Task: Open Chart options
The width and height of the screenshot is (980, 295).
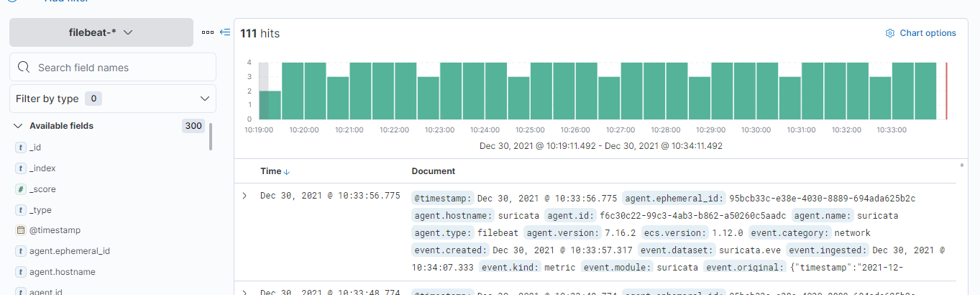Action: tap(921, 33)
